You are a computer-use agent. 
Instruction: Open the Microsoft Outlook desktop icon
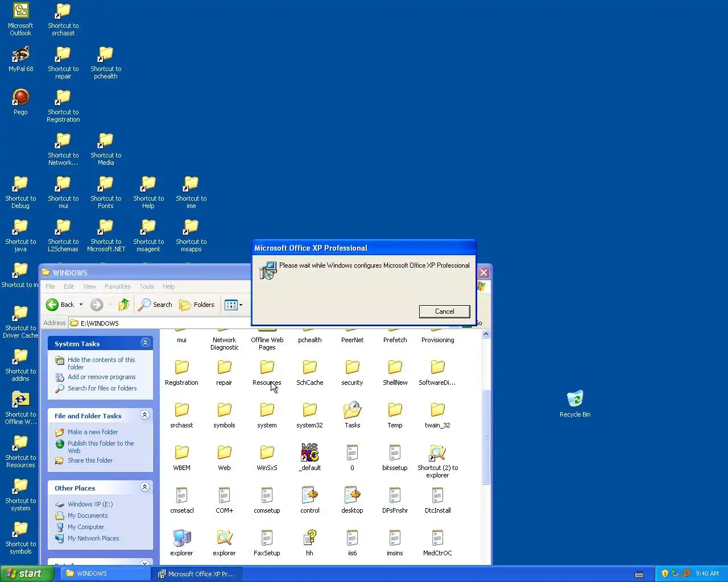point(20,19)
